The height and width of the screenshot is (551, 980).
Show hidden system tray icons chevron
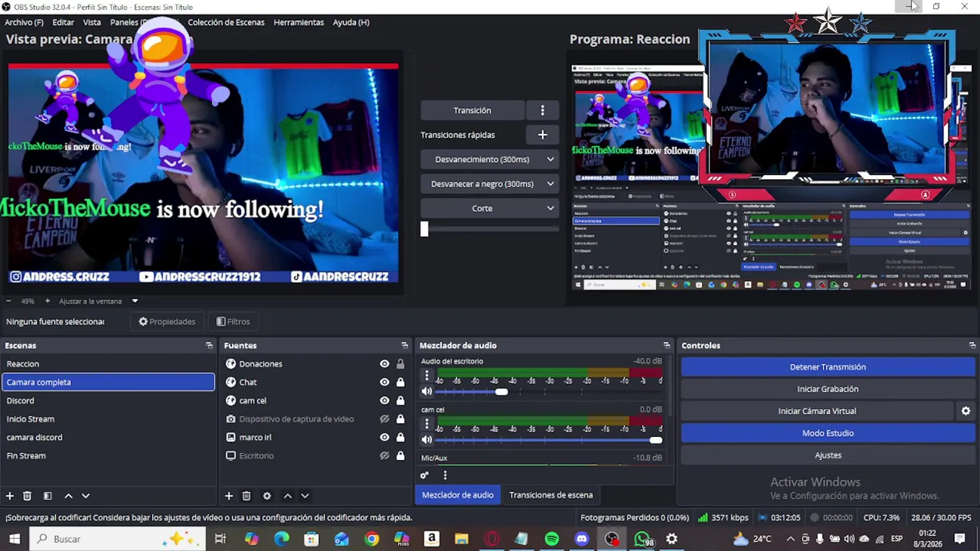click(x=790, y=539)
